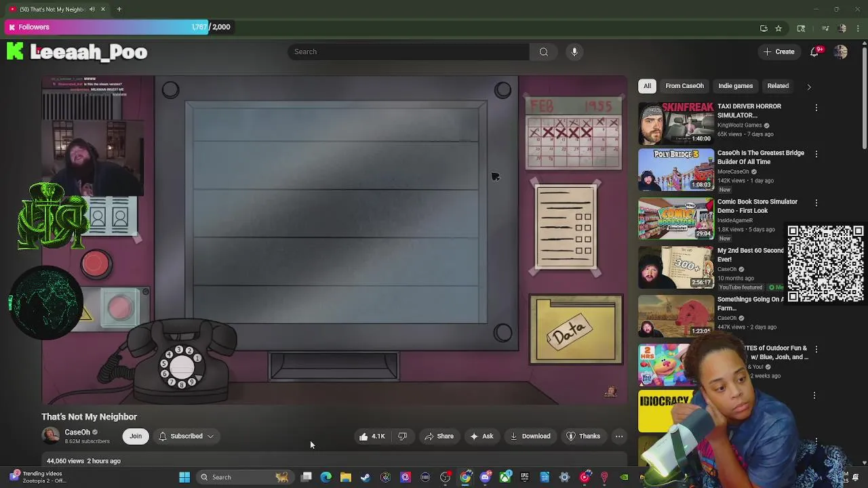Open YouTube notifications bell
The width and height of the screenshot is (868, 488).
point(815,52)
